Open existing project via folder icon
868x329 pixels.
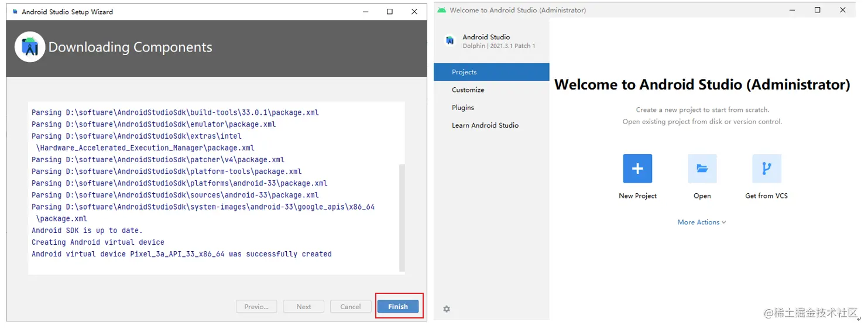pos(702,169)
